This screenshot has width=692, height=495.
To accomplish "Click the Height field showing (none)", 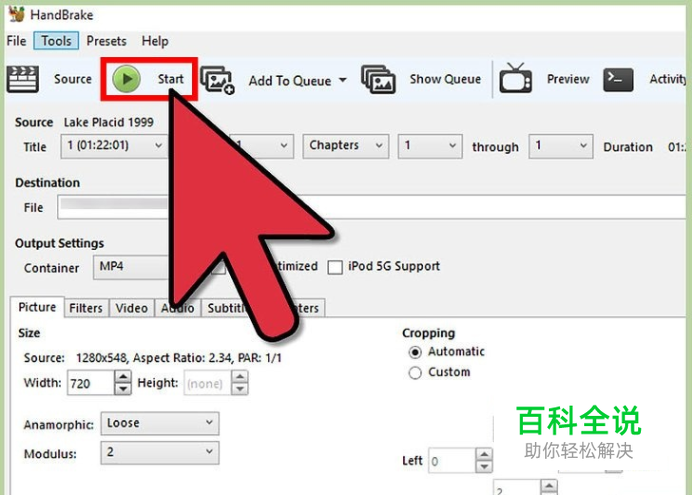I will pyautogui.click(x=207, y=383).
